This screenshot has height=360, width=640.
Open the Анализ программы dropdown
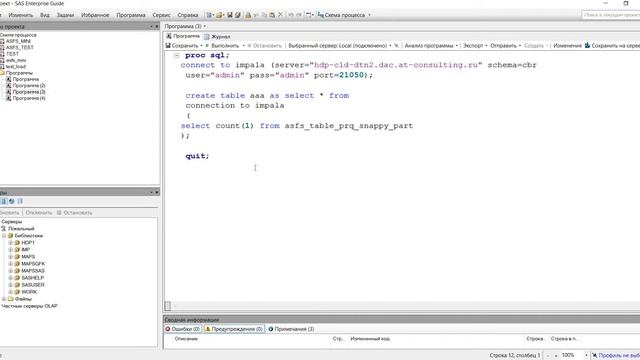pyautogui.click(x=431, y=46)
